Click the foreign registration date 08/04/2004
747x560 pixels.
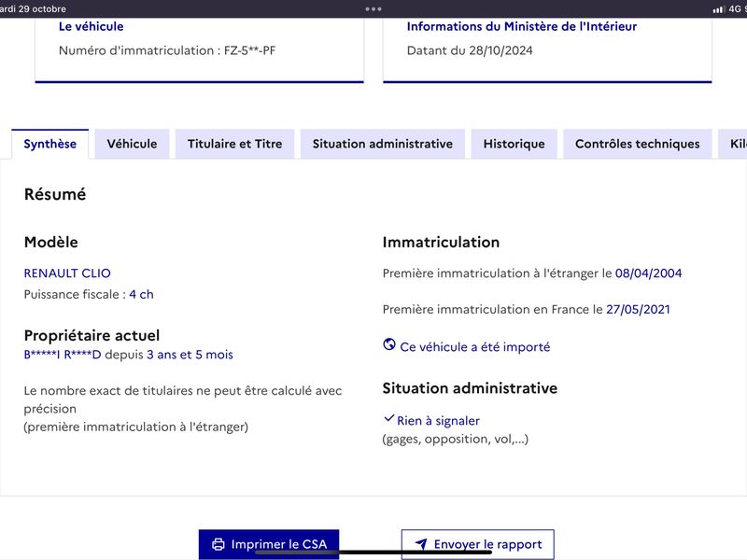pos(648,273)
